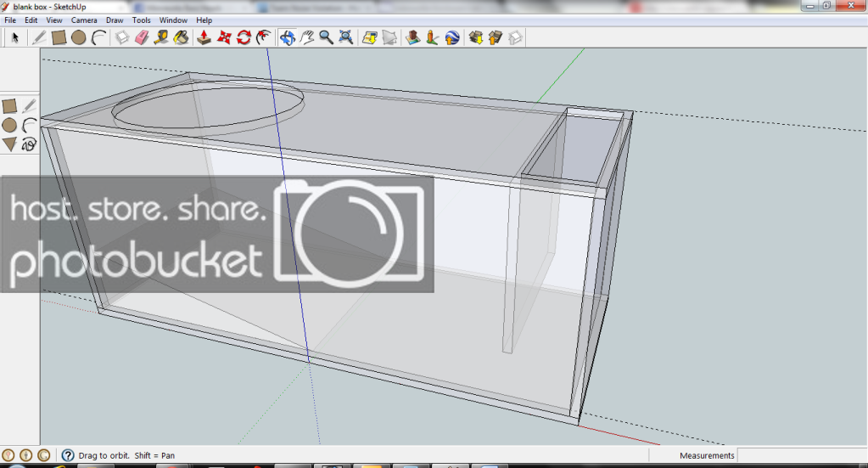Open the View menu

pyautogui.click(x=53, y=20)
